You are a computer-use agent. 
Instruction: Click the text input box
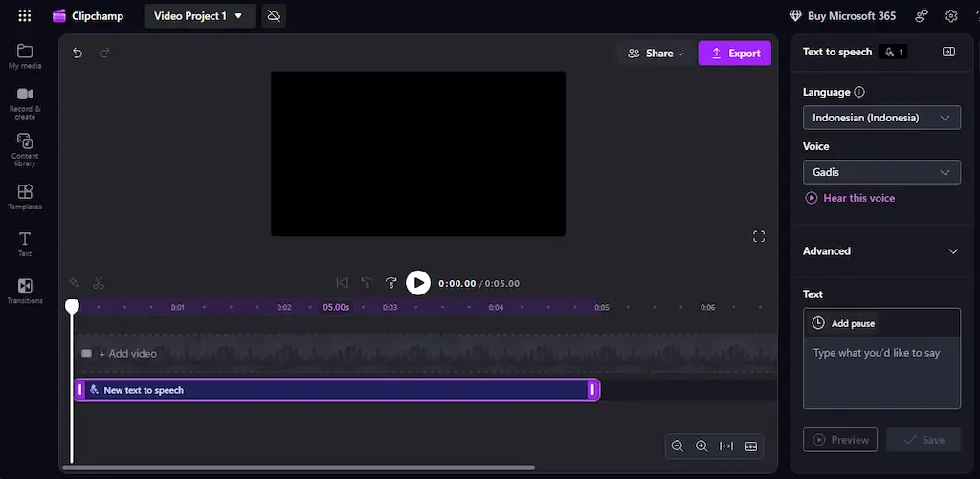881,373
